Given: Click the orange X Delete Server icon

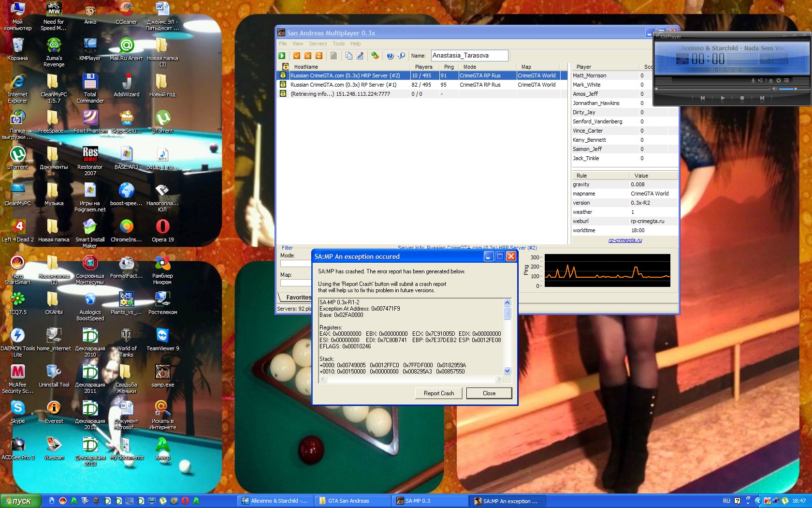Looking at the screenshot, I should [308, 56].
